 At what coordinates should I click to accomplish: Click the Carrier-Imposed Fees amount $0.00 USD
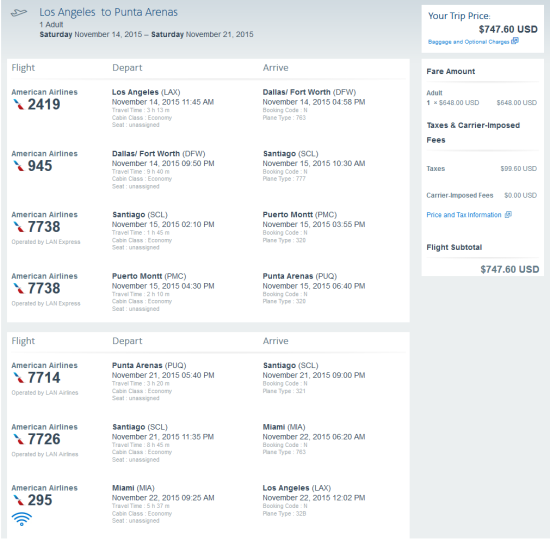[521, 195]
